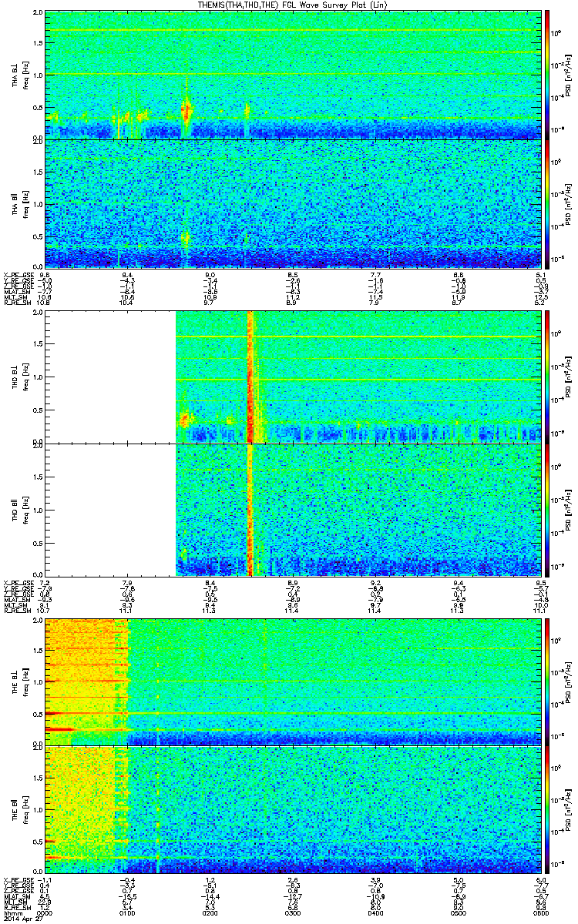Click the X_RE_GSE row label under THA panels

pyautogui.click(x=18, y=273)
